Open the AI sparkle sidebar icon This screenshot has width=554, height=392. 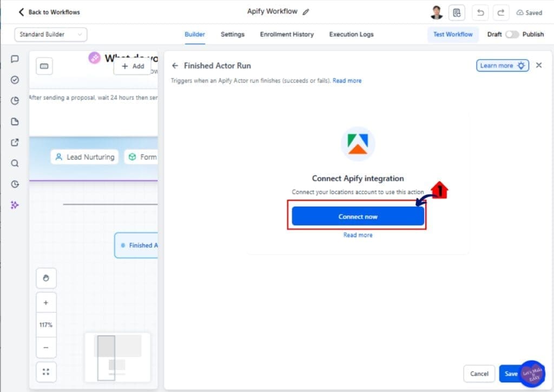(15, 205)
